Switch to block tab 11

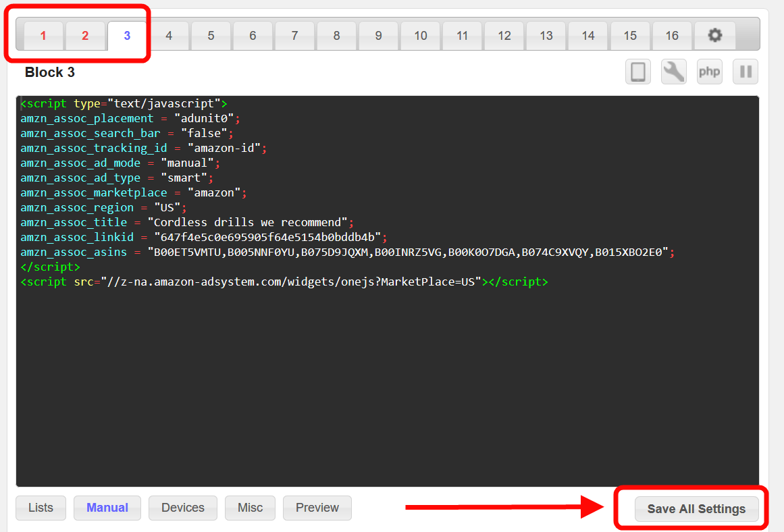click(463, 36)
